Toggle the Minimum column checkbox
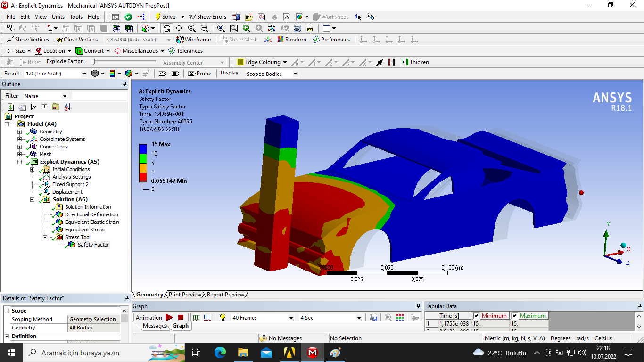Image resolution: width=644 pixels, height=362 pixels. 476,316
